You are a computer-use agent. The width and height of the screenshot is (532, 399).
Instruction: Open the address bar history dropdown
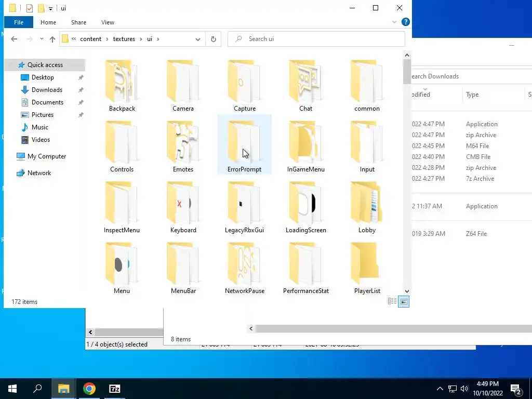point(198,39)
